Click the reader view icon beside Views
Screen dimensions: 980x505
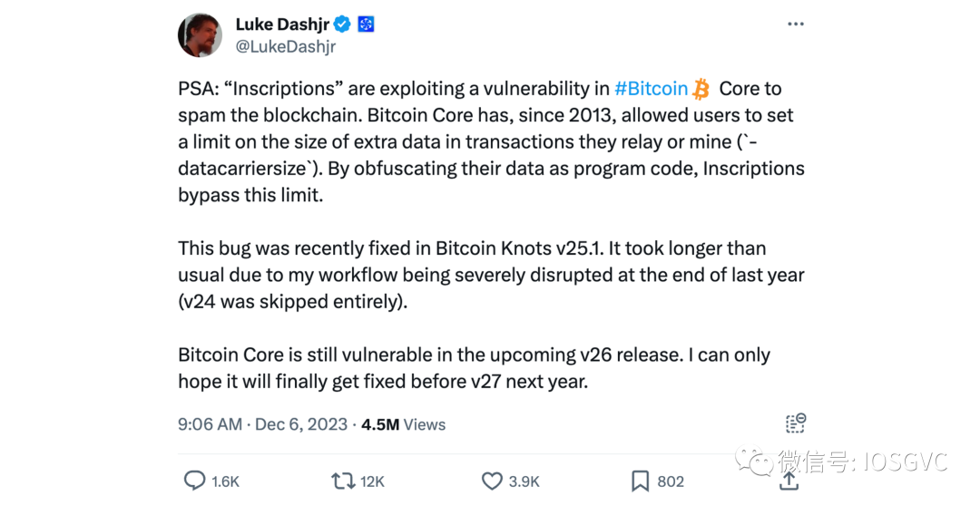tap(795, 423)
